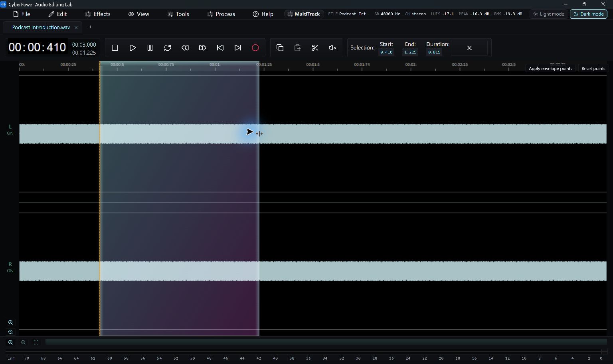Start recording with the red Record button
The height and width of the screenshot is (364, 613).
(255, 48)
